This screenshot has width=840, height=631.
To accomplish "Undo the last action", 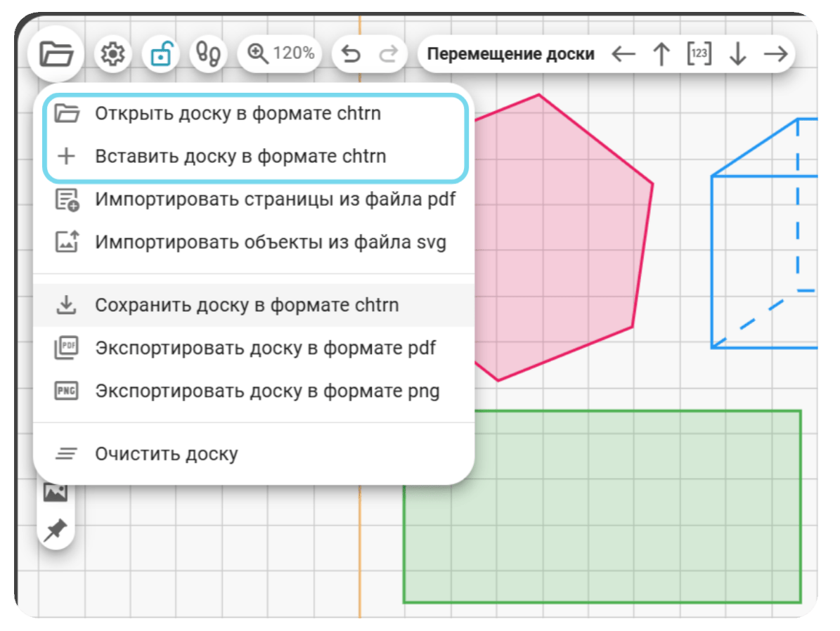I will click(351, 53).
